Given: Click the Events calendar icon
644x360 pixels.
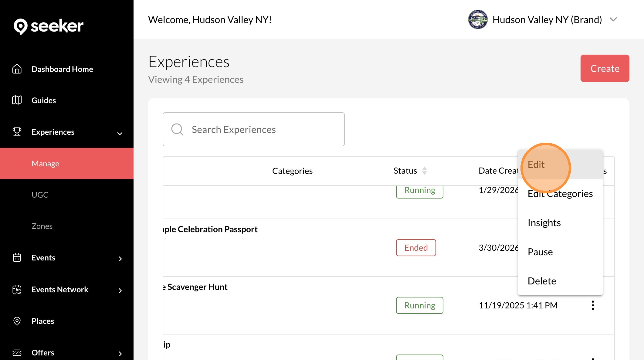Looking at the screenshot, I should [17, 257].
